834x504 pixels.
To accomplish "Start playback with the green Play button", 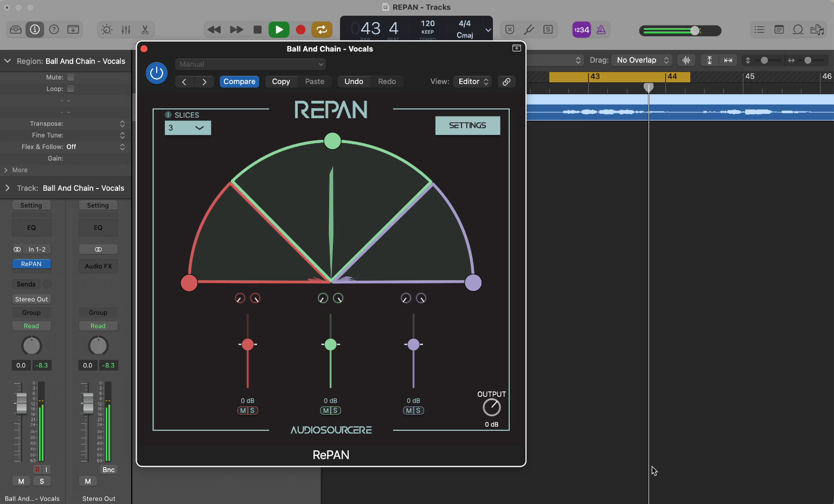I will click(279, 29).
